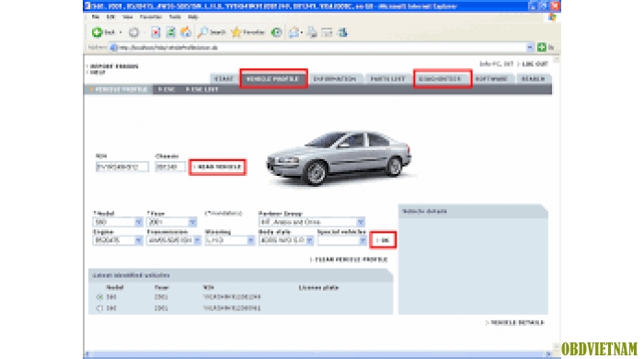Click the OK button beside Special vehicles

pyautogui.click(x=383, y=240)
